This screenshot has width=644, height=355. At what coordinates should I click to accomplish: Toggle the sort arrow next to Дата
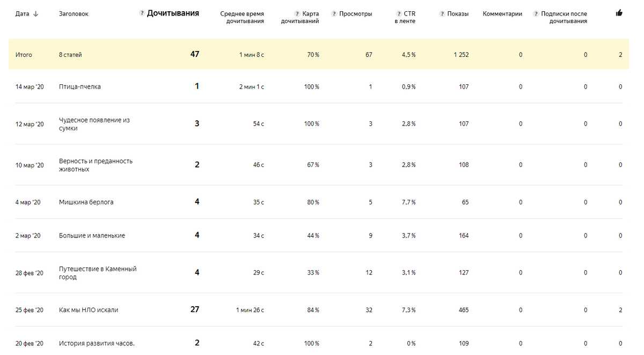[x=36, y=14]
